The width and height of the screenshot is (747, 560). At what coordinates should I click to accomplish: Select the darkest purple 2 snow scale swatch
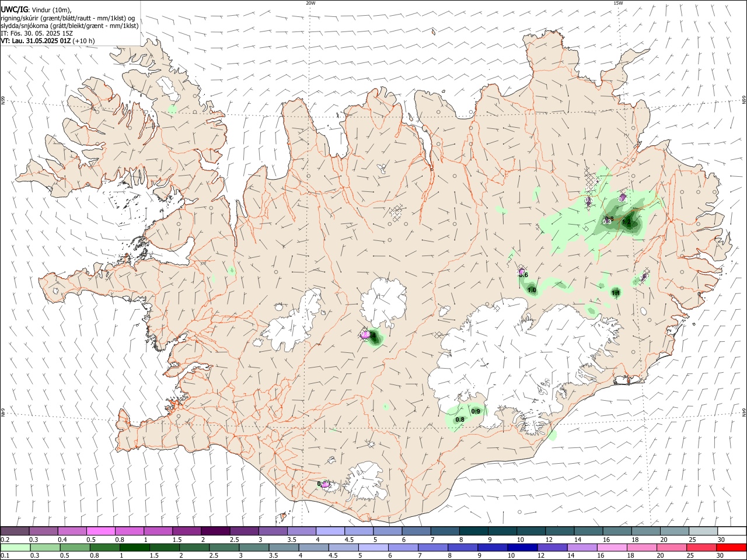215,531
